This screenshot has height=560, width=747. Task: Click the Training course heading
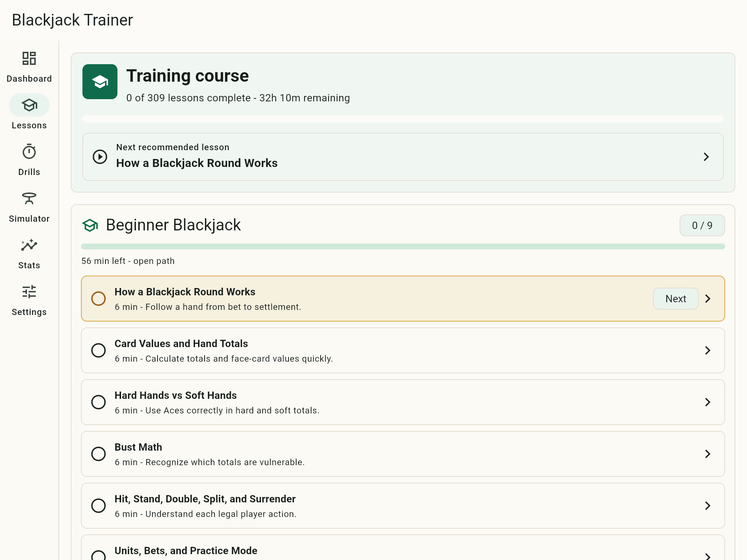pyautogui.click(x=187, y=76)
